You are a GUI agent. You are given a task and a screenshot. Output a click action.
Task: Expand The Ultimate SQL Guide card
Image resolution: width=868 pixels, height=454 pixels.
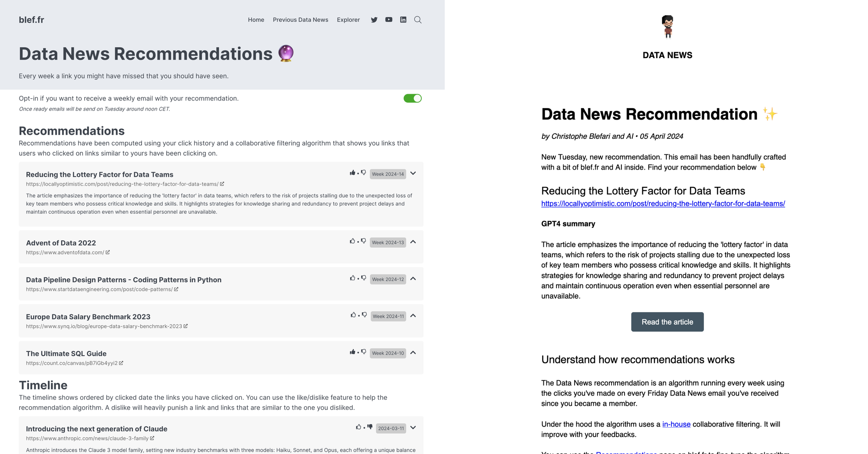coord(413,353)
